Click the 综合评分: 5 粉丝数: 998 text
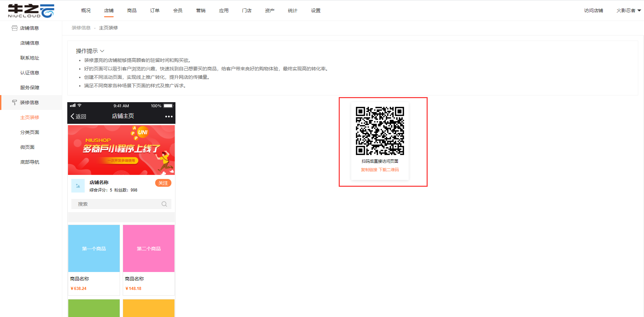Viewport: 644px width, 317px height. click(114, 190)
